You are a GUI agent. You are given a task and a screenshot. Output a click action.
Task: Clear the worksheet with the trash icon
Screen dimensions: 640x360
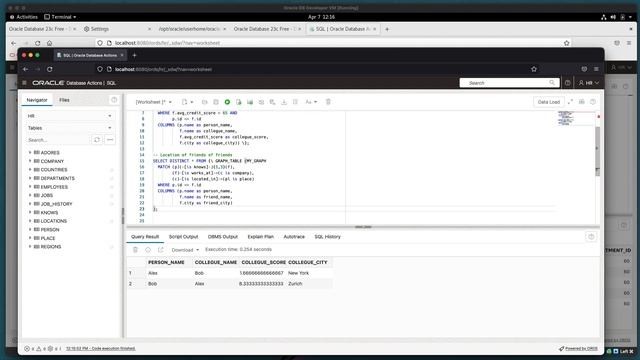(x=328, y=102)
